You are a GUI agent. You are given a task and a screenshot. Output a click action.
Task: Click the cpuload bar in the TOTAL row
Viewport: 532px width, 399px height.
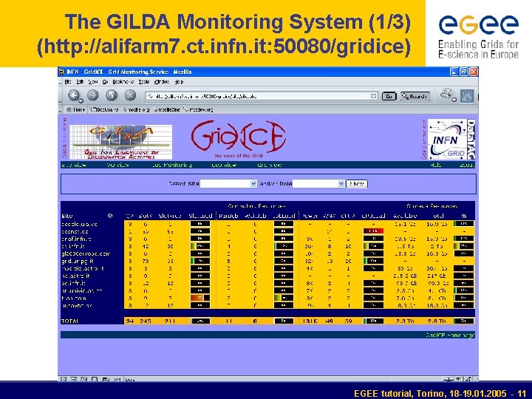click(373, 321)
